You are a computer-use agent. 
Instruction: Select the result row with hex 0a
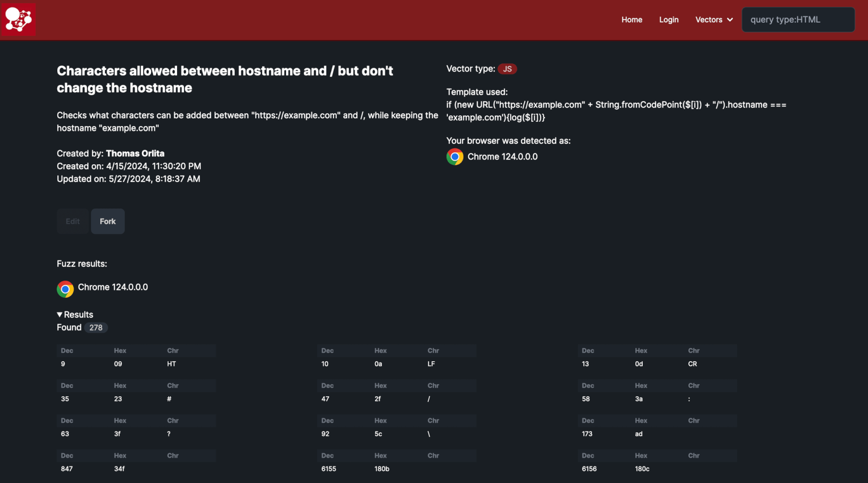(397, 364)
